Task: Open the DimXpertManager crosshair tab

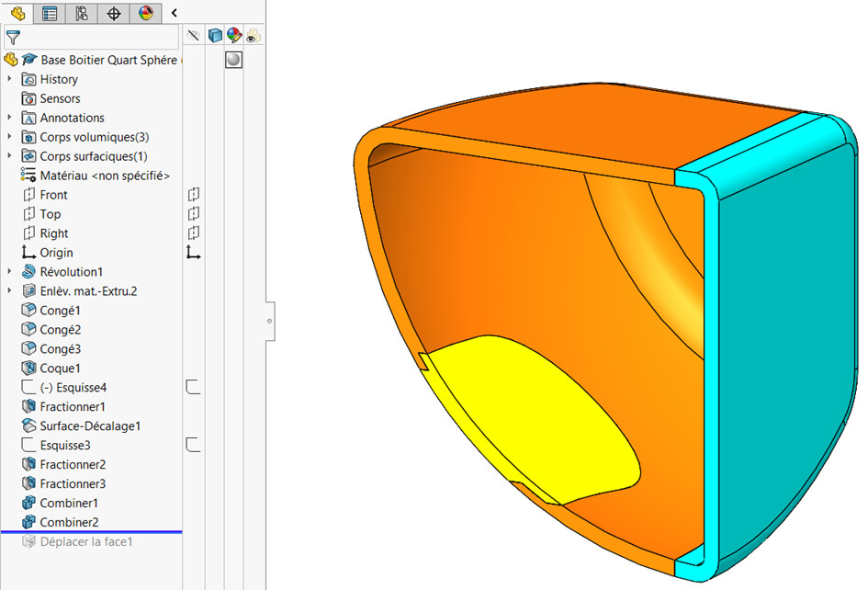Action: (114, 13)
